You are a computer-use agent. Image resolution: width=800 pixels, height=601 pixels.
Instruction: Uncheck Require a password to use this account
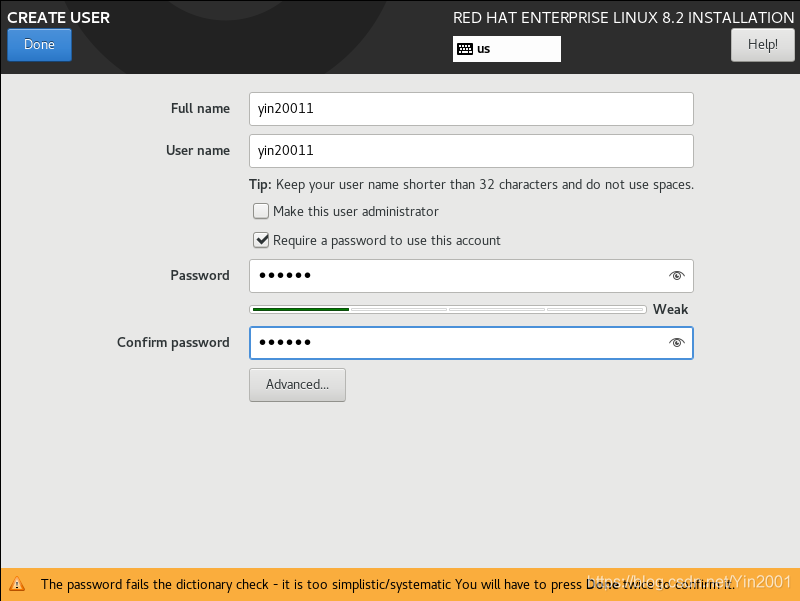[261, 240]
